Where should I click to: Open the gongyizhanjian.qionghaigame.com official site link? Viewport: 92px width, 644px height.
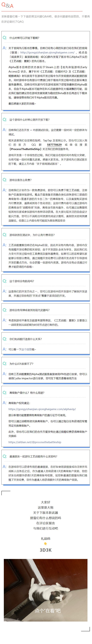(x=47, y=53)
